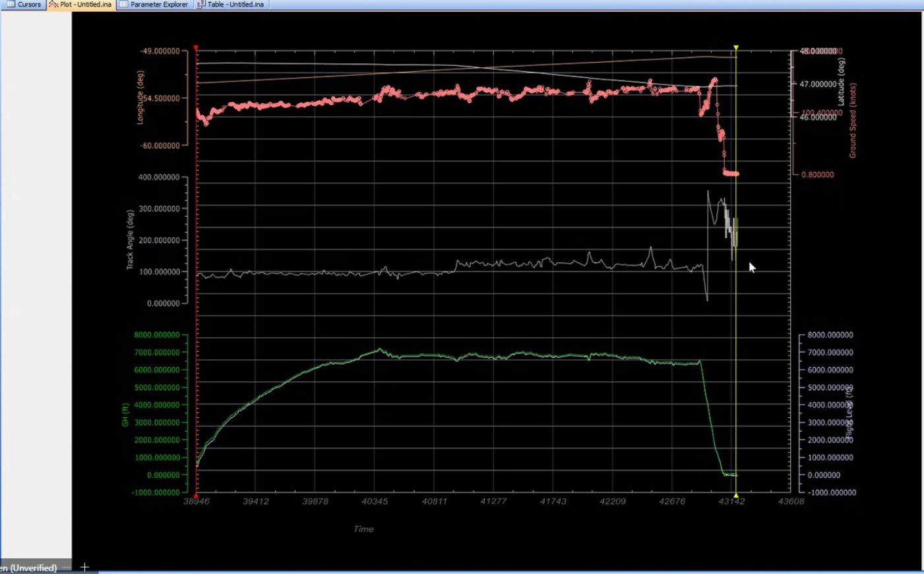Image resolution: width=924 pixels, height=574 pixels.
Task: Click the Ground Speed (knots) axis label
Action: [852, 121]
